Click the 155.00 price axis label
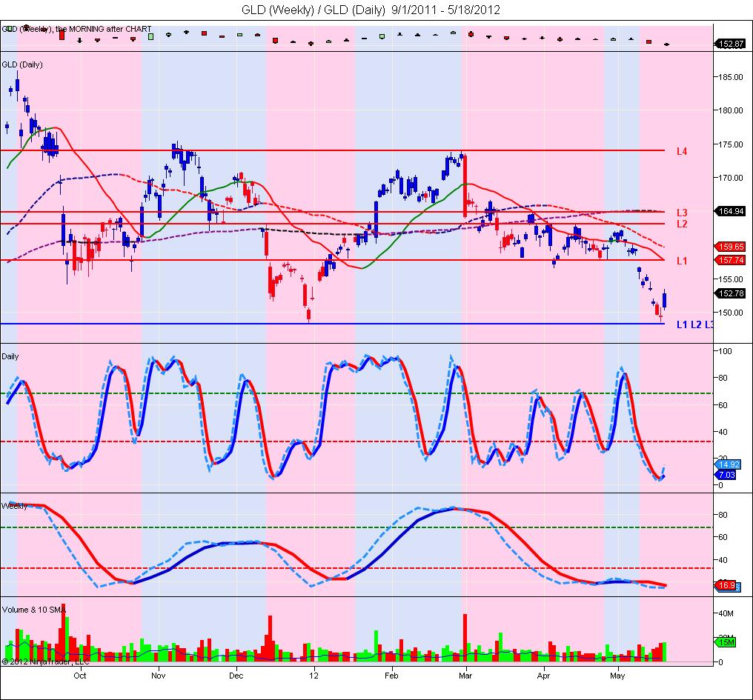The width and height of the screenshot is (753, 700). (731, 279)
